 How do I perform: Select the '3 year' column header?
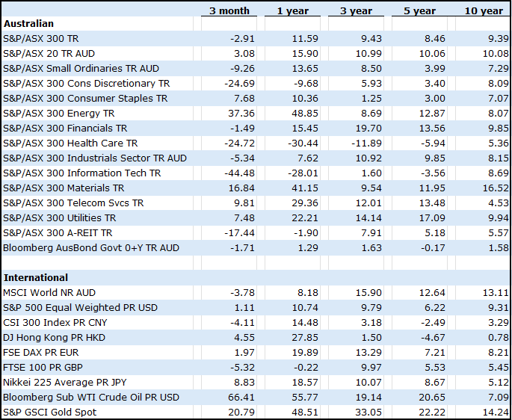(356, 10)
